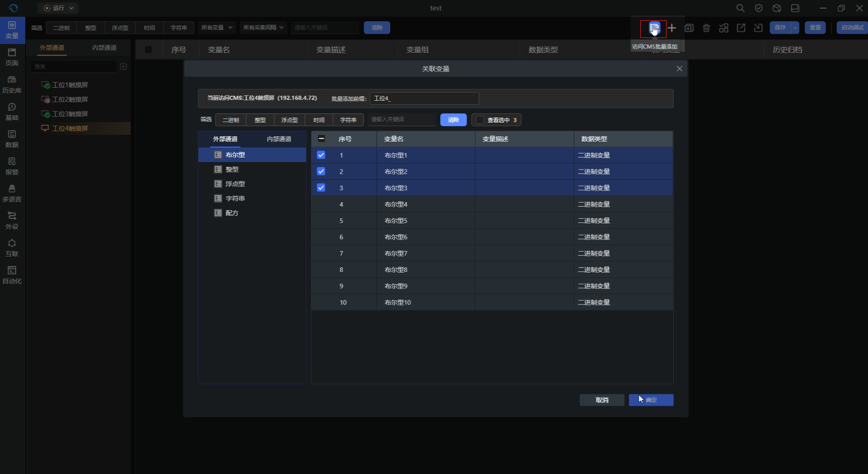
Task: Filter dialog by 二进制 type
Action: click(x=231, y=120)
